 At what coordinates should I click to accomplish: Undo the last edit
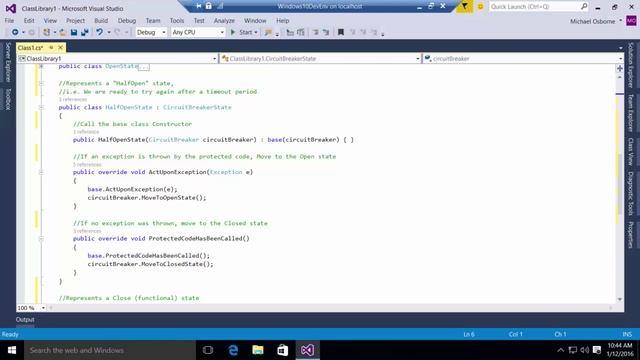99,32
